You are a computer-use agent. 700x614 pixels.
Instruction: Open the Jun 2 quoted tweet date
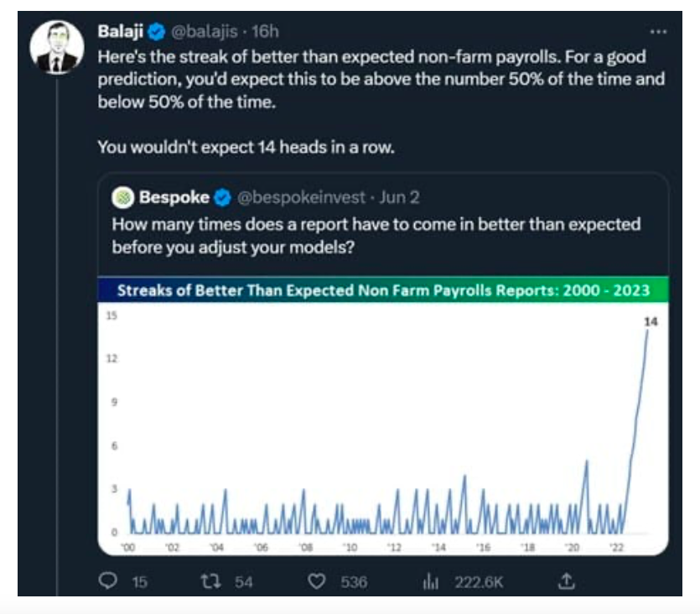(399, 197)
